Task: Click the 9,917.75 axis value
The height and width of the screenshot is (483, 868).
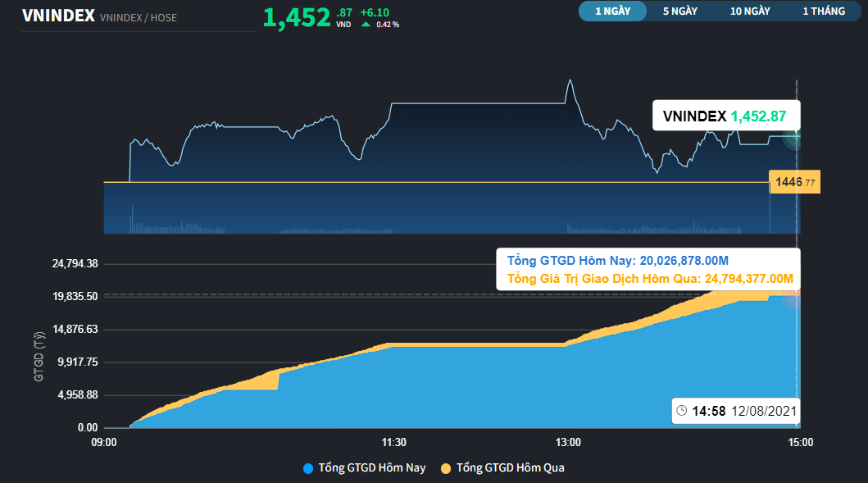Action: point(78,362)
